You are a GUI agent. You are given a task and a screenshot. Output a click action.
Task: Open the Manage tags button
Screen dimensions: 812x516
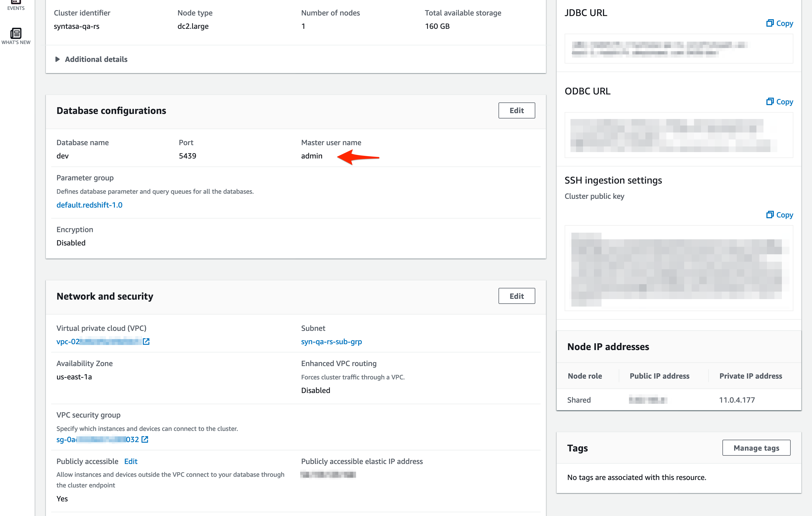pos(756,448)
